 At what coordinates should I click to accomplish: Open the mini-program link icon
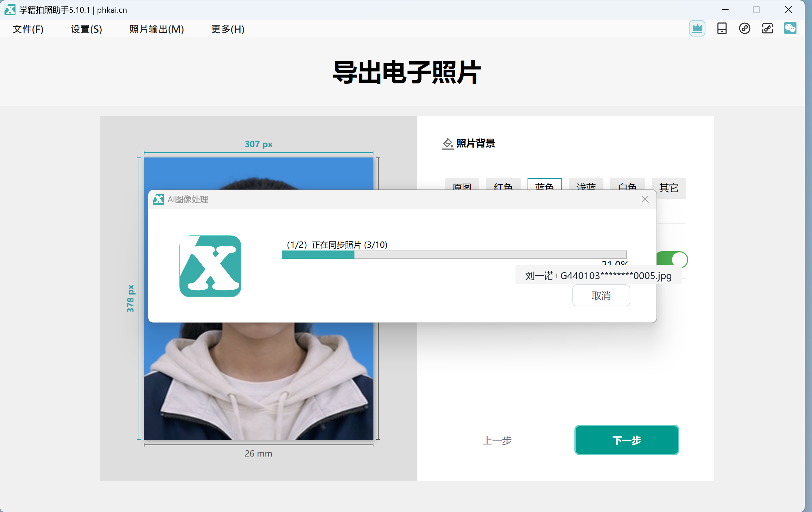pos(744,28)
